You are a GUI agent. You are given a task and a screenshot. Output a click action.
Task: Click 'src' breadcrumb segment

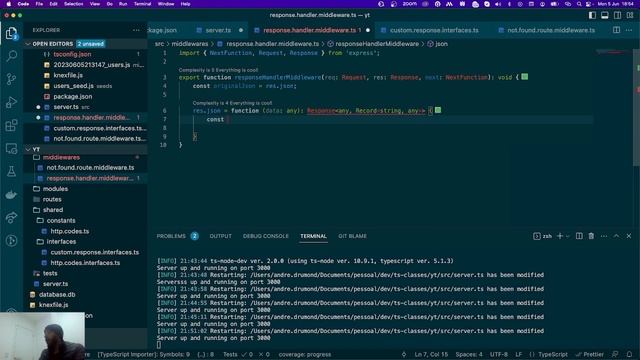click(x=159, y=44)
